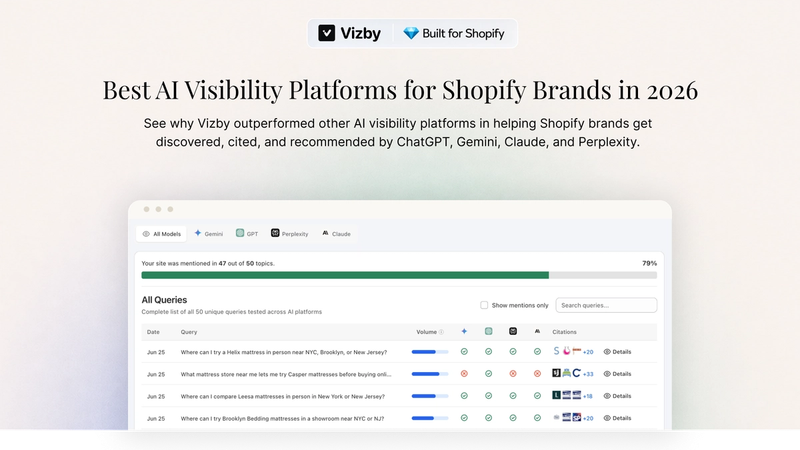The height and width of the screenshot is (450, 800).
Task: Click the +20 citations link in Brooklyn Bedding row
Action: (588, 418)
